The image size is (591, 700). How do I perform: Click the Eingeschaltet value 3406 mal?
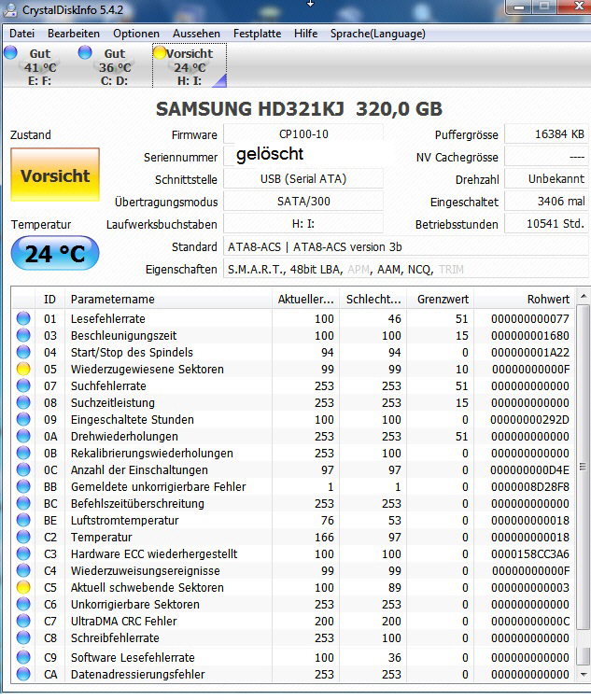(547, 201)
